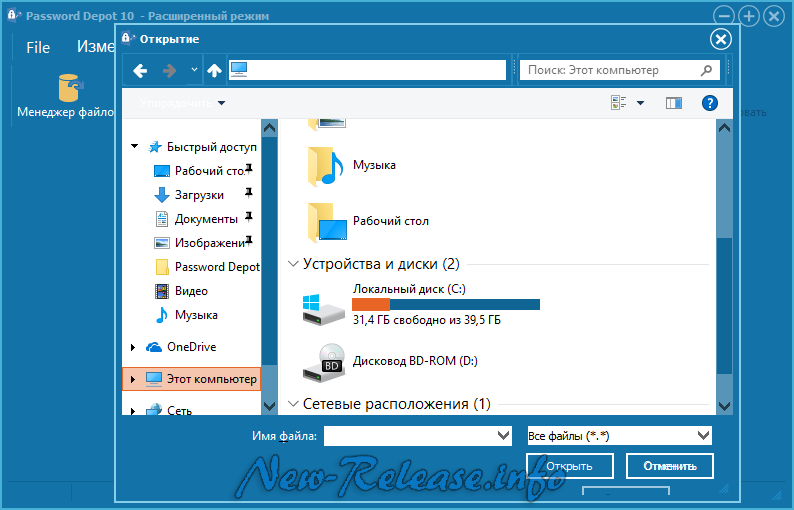The image size is (794, 510).
Task: Click the file list vertical scrollbar thumb
Action: pos(725,305)
